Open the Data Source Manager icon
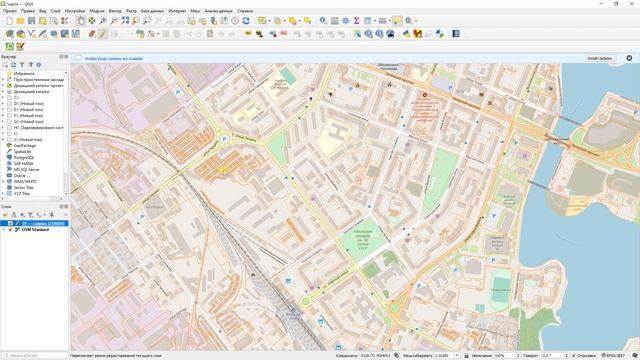 pyautogui.click(x=9, y=34)
